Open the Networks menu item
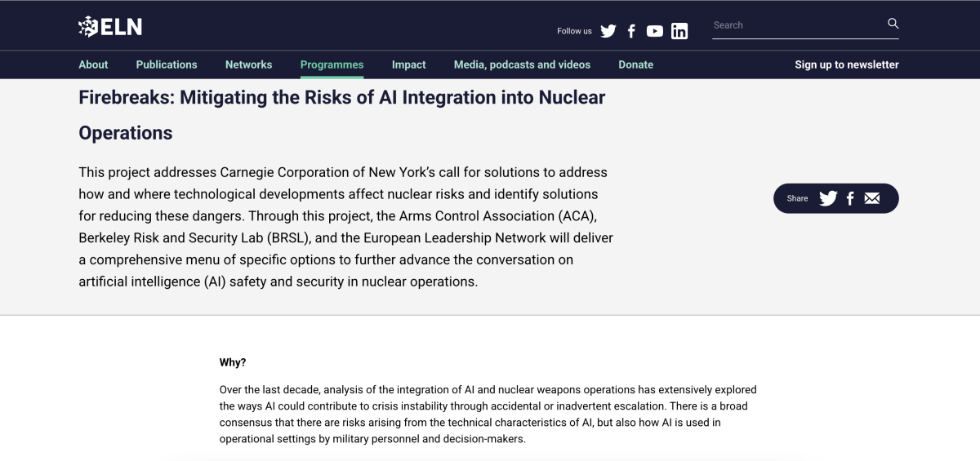The width and height of the screenshot is (980, 461). (x=248, y=64)
